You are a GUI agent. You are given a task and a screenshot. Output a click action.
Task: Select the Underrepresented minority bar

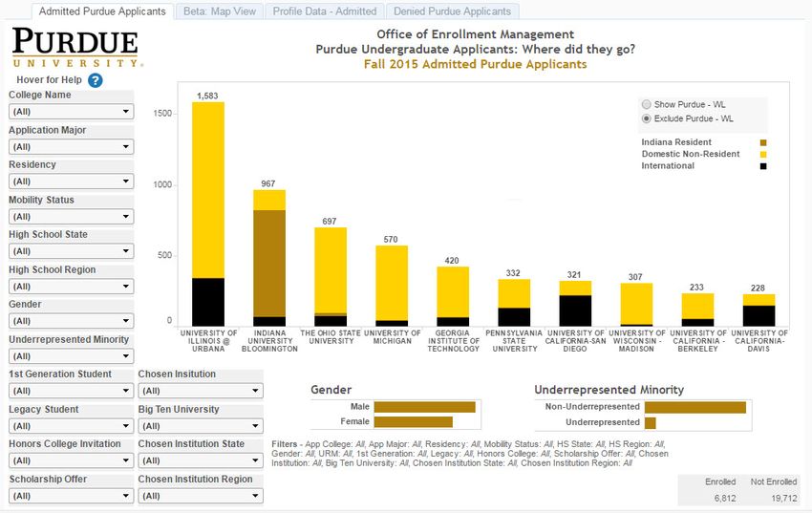click(651, 423)
